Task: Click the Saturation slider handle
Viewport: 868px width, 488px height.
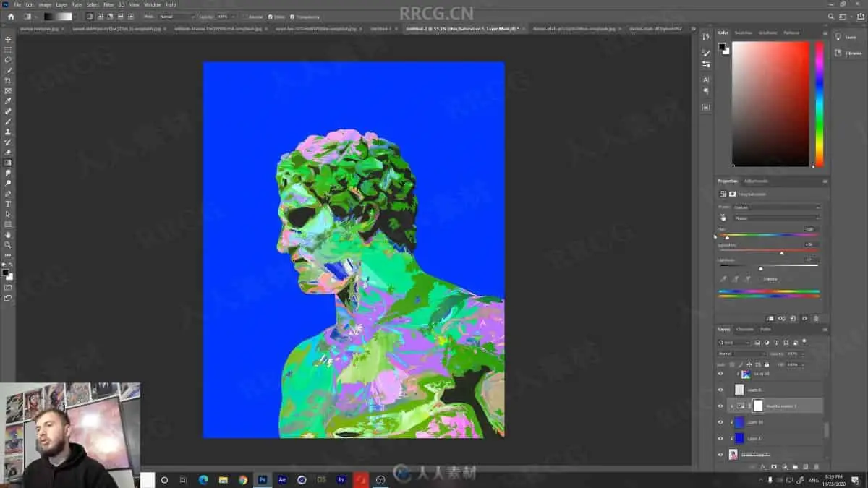Action: coord(782,253)
